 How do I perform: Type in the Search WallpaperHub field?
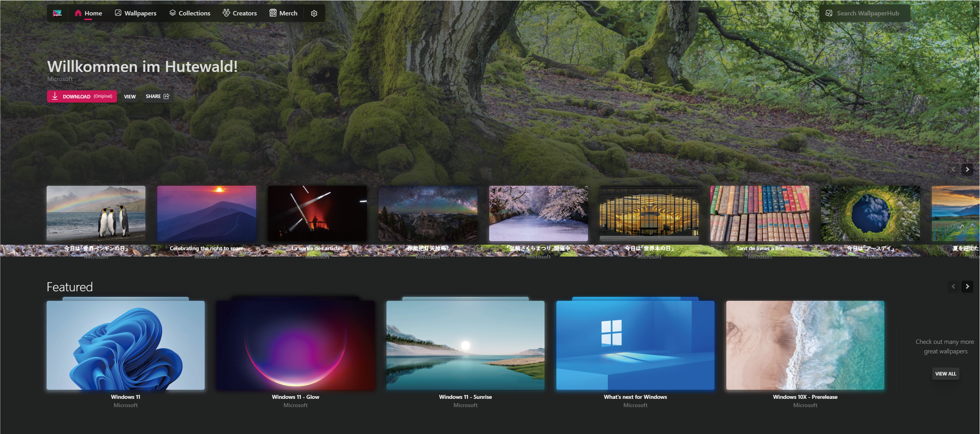point(867,13)
